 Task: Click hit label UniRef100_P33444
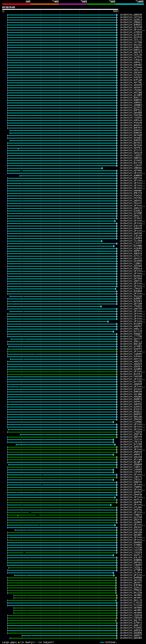(x=131, y=67)
